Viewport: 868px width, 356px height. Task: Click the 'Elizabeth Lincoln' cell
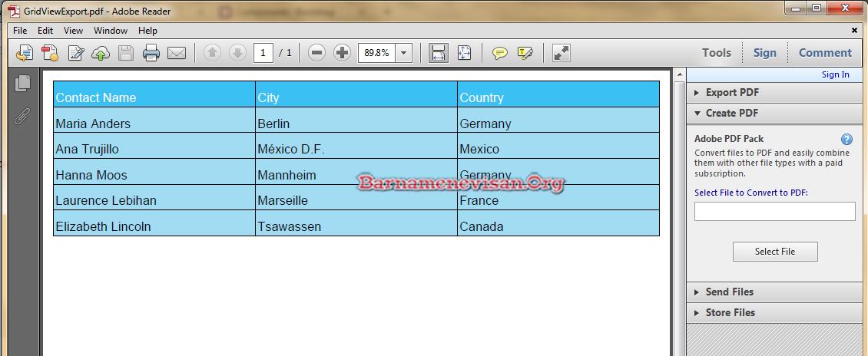[154, 222]
